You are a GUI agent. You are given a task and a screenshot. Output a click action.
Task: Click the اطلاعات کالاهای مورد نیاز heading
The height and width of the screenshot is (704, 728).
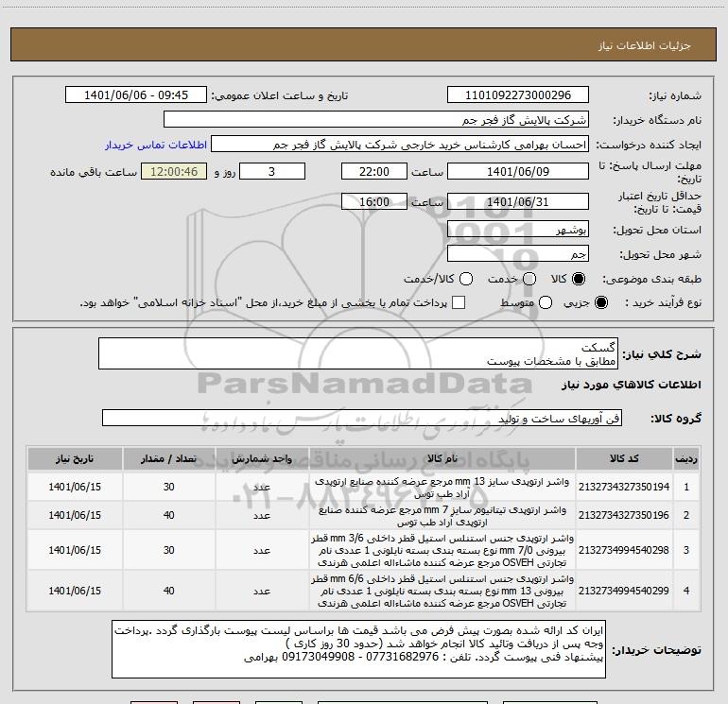pyautogui.click(x=631, y=385)
